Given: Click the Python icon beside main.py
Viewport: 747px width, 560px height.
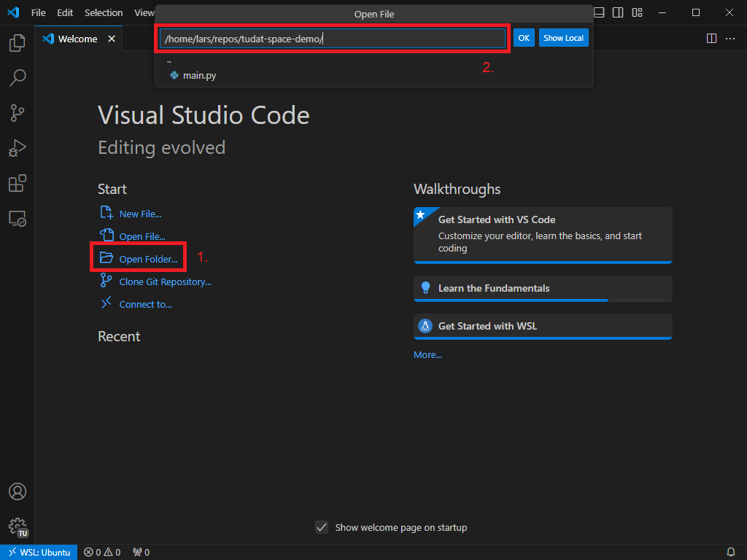Looking at the screenshot, I should point(174,75).
